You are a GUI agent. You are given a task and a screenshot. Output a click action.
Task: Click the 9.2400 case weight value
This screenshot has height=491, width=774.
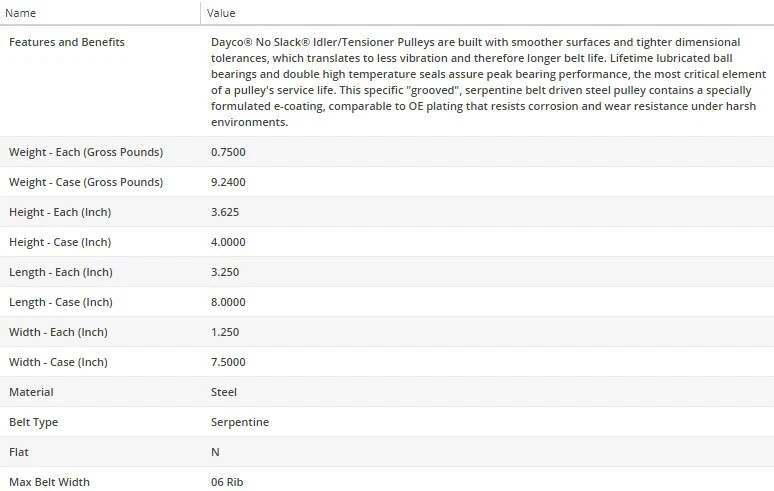tap(228, 182)
